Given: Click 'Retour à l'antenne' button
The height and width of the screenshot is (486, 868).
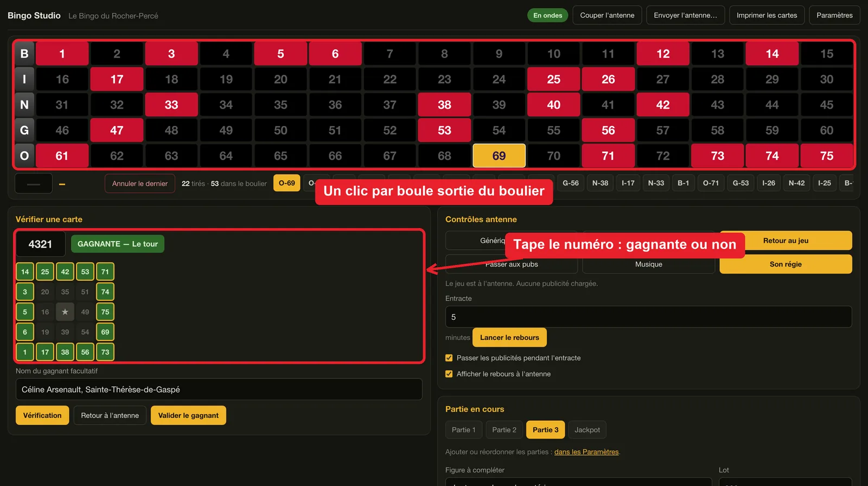Looking at the screenshot, I should tap(110, 415).
